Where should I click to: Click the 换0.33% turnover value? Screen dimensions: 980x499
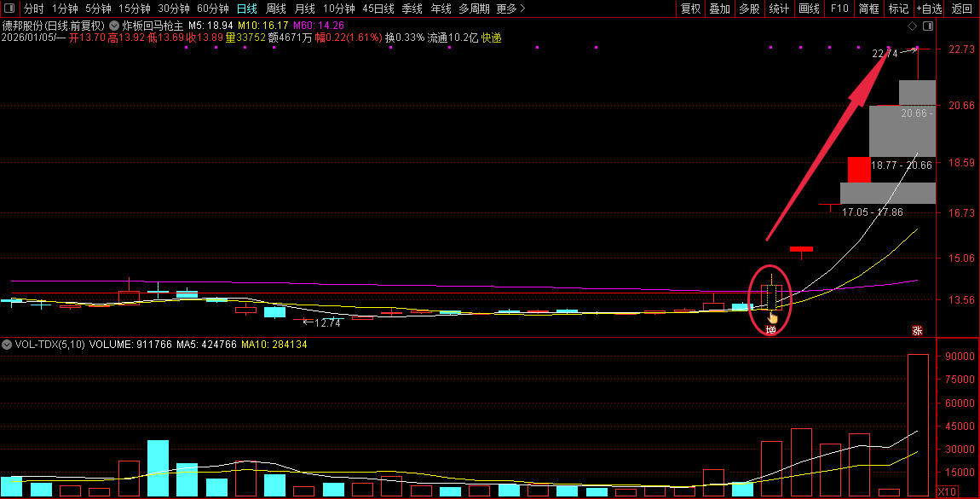tap(405, 38)
